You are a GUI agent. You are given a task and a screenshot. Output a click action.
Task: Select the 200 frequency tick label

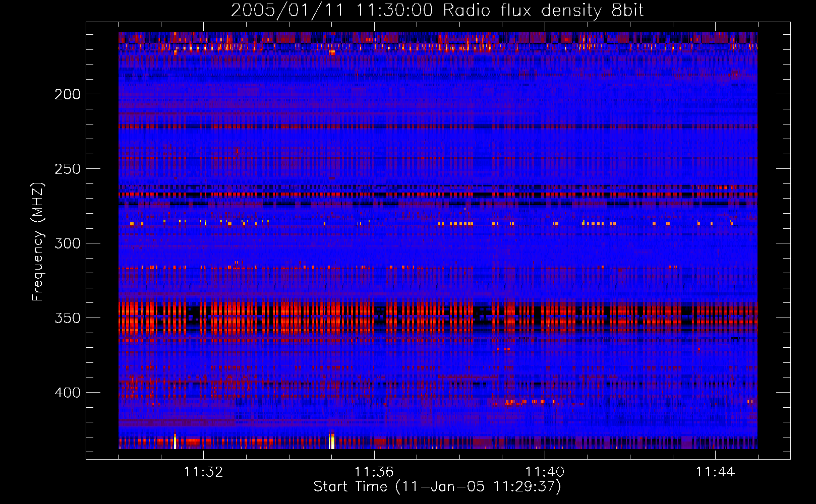68,94
